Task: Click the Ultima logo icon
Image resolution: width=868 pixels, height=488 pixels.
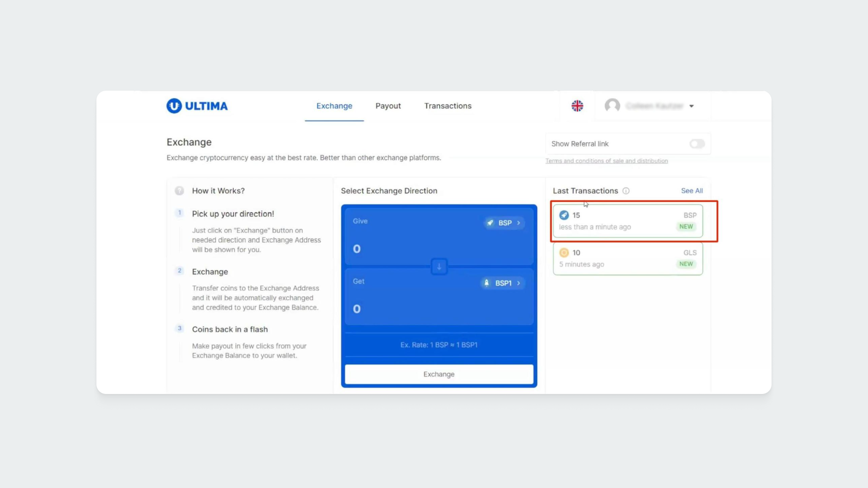Action: coord(174,106)
